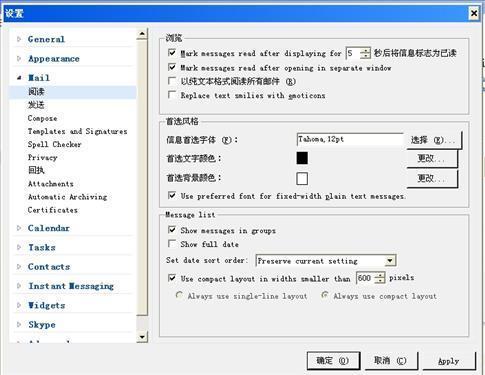This screenshot has width=485, height=375.
Task: Expand the Skype category
Action: pyautogui.click(x=19, y=325)
